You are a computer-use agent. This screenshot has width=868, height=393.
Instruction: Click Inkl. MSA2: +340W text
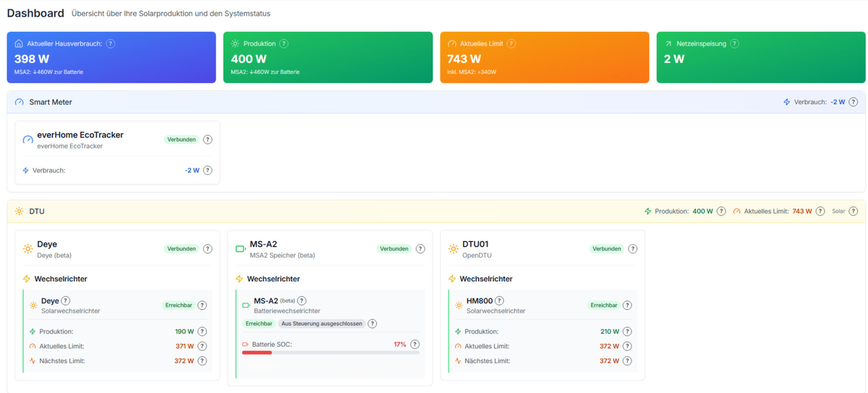[x=472, y=72]
